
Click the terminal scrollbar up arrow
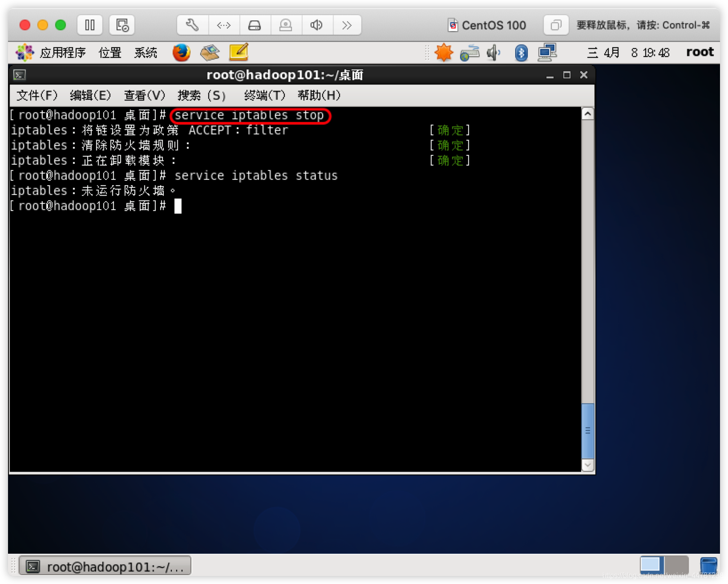point(588,114)
